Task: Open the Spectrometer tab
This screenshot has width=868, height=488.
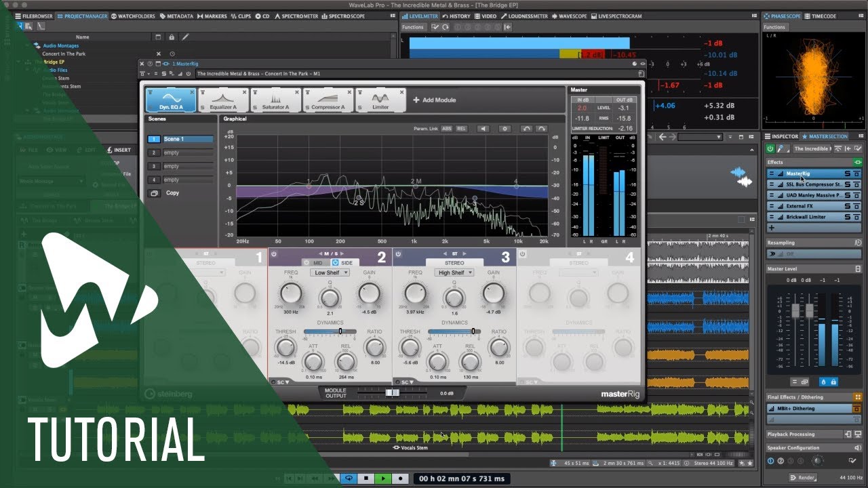Action: pyautogui.click(x=296, y=16)
